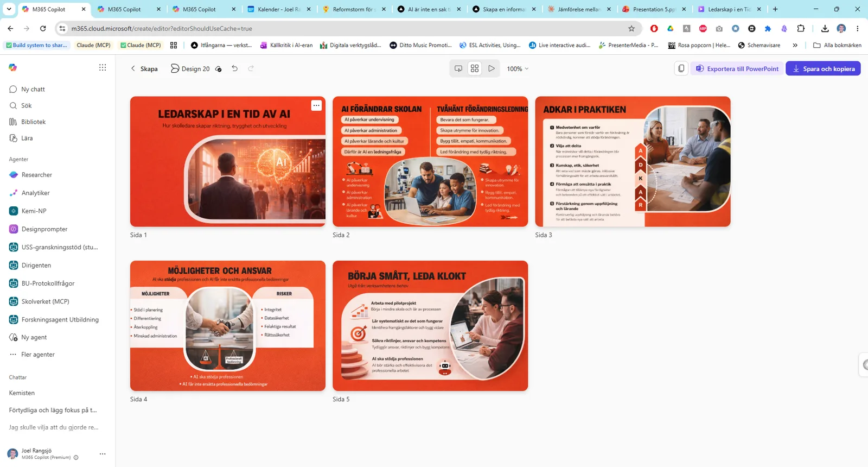Viewport: 868px width, 467px height.
Task: Click the redo arrow icon
Action: click(x=251, y=68)
